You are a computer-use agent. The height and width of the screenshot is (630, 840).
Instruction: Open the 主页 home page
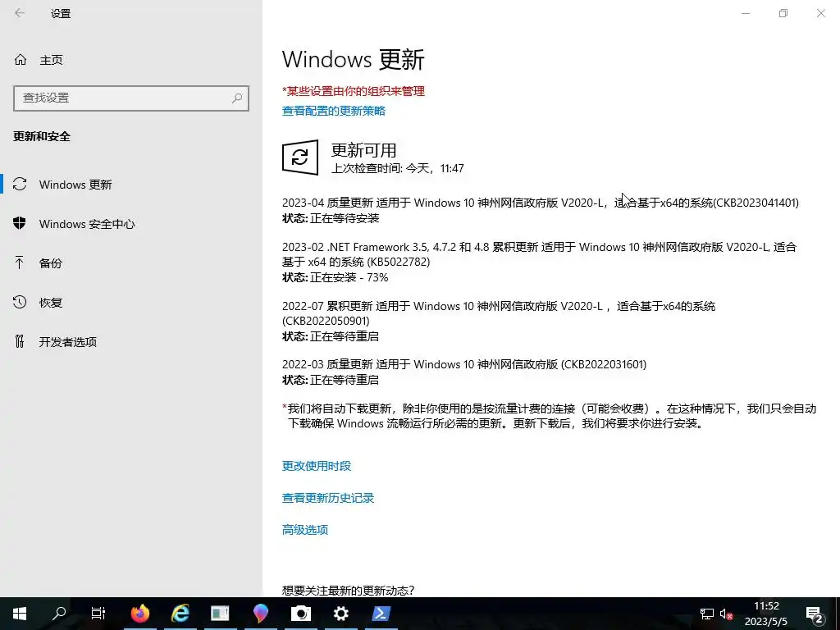click(52, 60)
